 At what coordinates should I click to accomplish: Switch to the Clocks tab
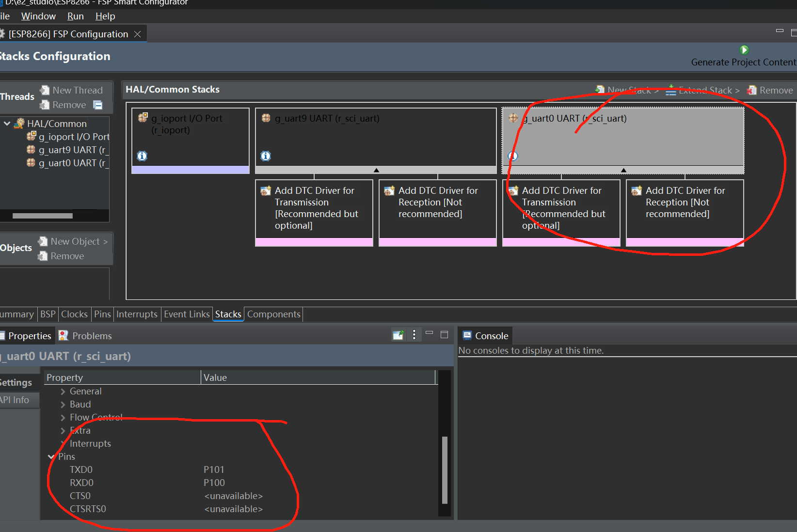click(x=74, y=314)
